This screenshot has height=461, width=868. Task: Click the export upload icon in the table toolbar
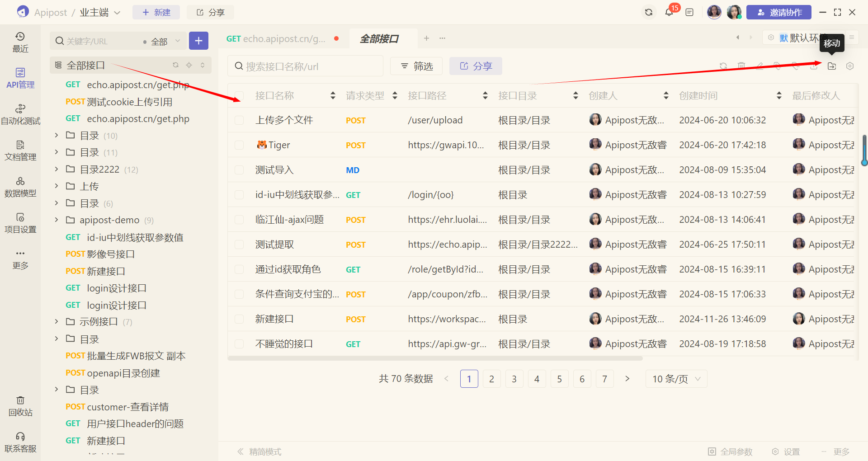(814, 66)
